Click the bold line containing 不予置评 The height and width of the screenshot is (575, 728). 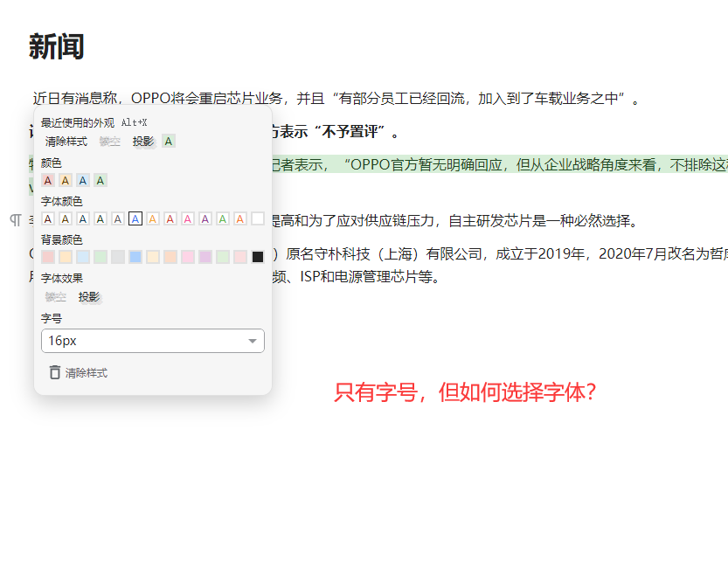(x=336, y=132)
